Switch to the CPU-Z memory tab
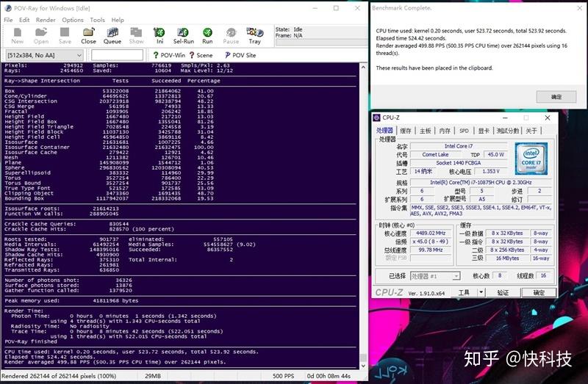 (445, 131)
